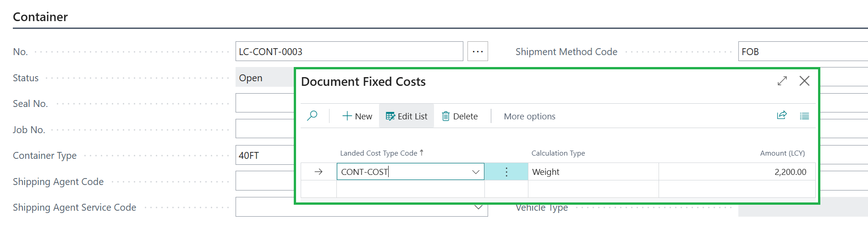Click the Amount (LCY) column header

(782, 153)
